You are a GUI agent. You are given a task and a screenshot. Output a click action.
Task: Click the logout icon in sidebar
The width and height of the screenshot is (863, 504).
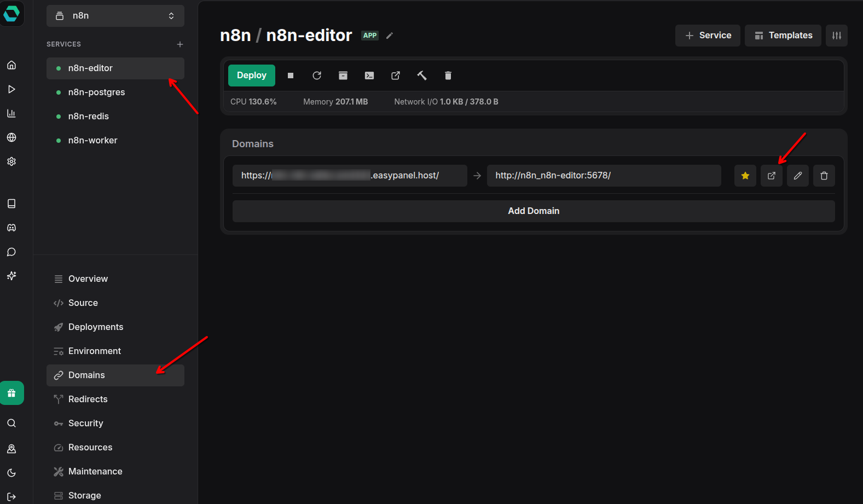point(11,497)
